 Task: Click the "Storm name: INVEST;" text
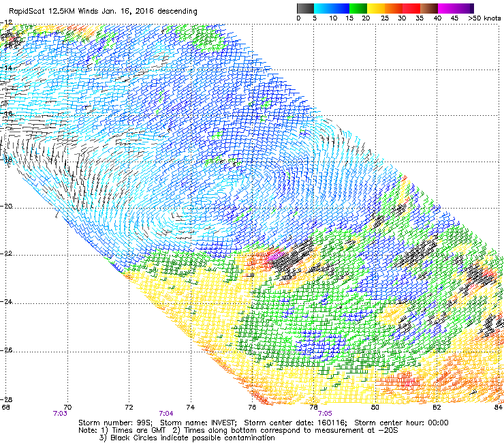198,423
